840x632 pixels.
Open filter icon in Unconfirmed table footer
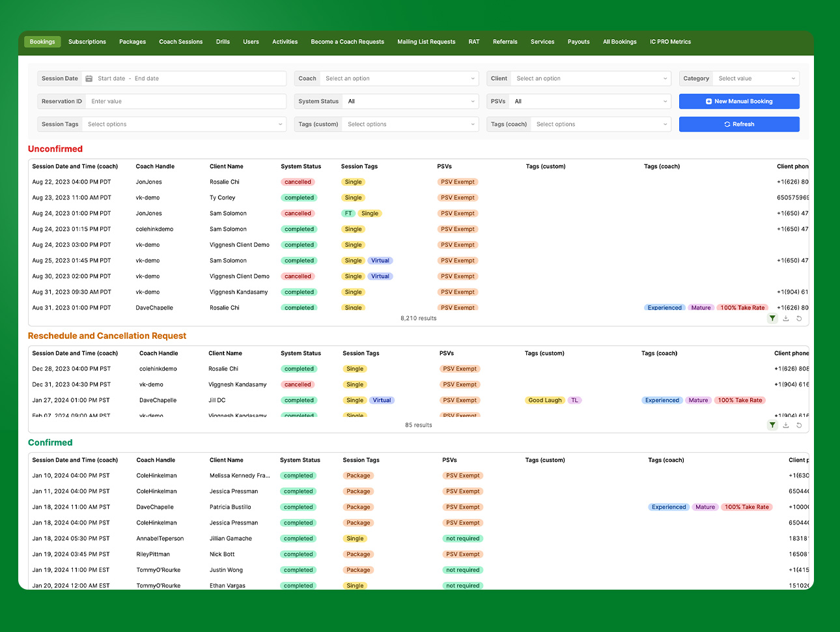point(772,319)
